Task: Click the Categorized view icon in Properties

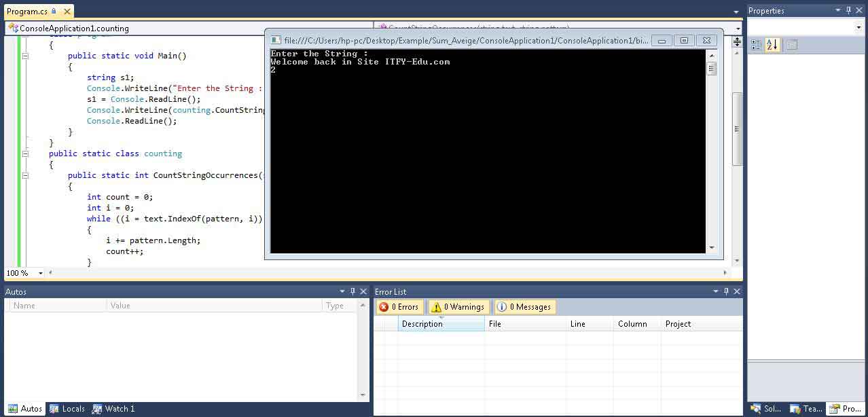Action: click(x=756, y=45)
